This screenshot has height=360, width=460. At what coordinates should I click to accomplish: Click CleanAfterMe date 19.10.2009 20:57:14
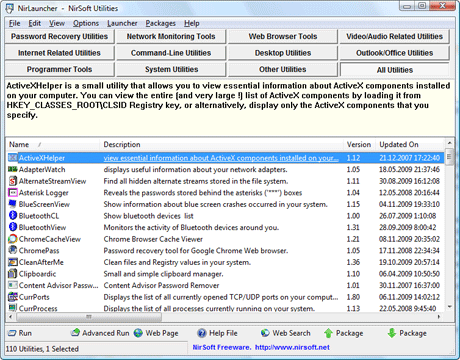[x=409, y=262]
